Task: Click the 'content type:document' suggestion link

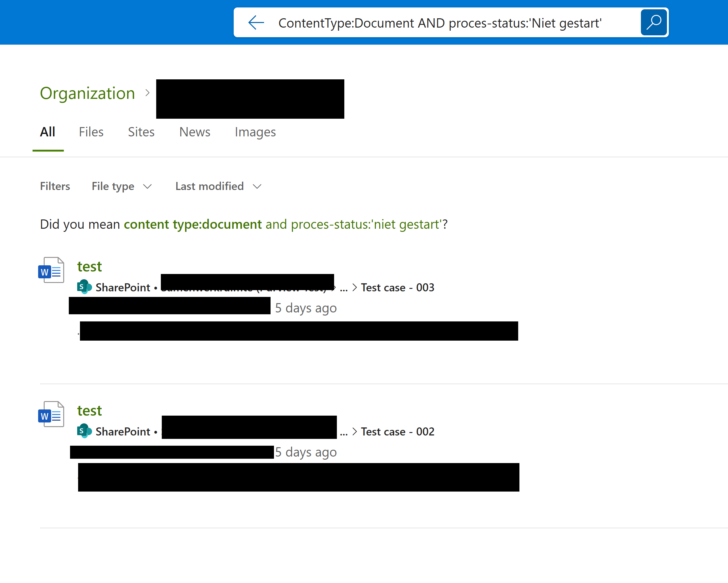Action: [x=192, y=224]
